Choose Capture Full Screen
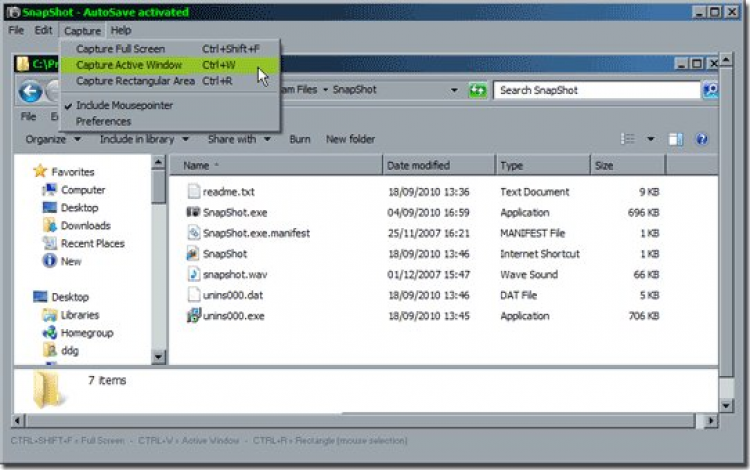 (168, 49)
